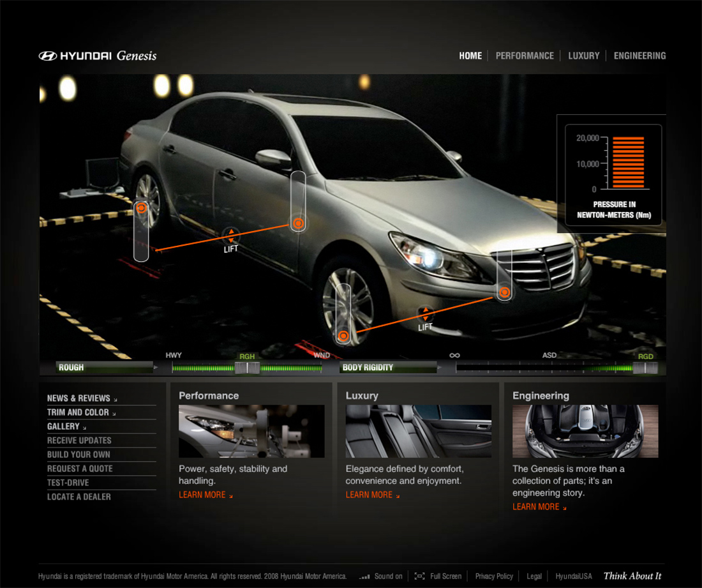Click the front wheel orange target marker

point(343,336)
